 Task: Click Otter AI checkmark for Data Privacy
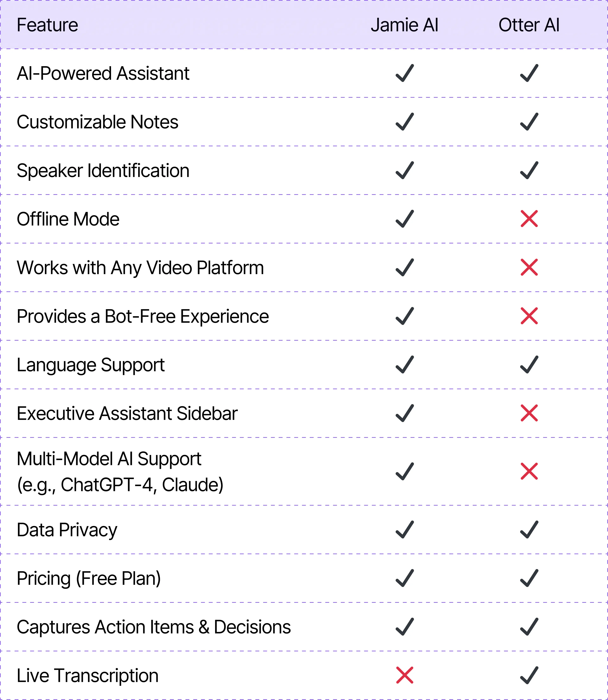point(529,529)
